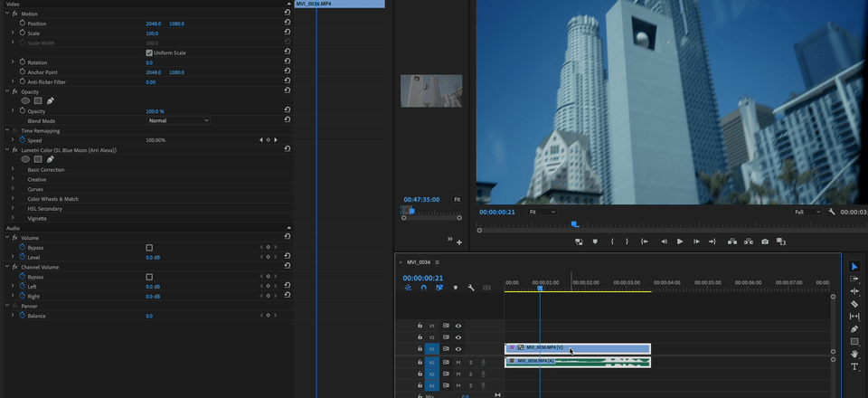Image resolution: width=868 pixels, height=398 pixels.
Task: Hide track V2 with its eye icon
Action: [458, 337]
